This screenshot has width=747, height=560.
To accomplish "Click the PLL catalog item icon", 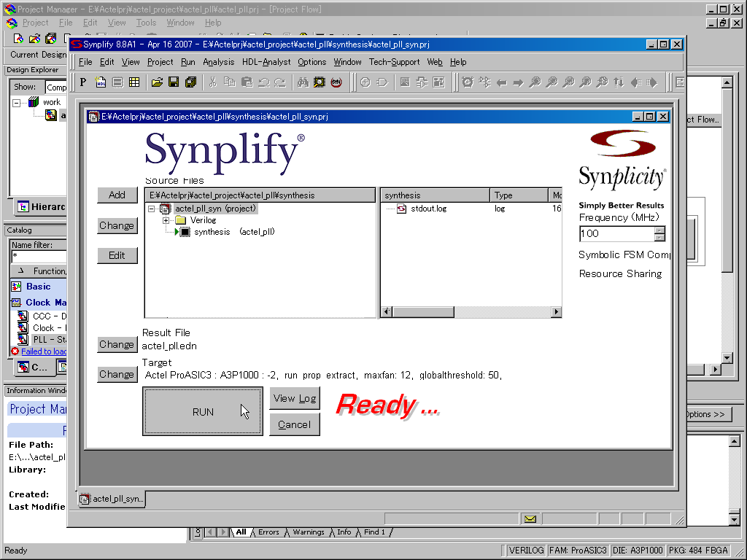I will [23, 340].
